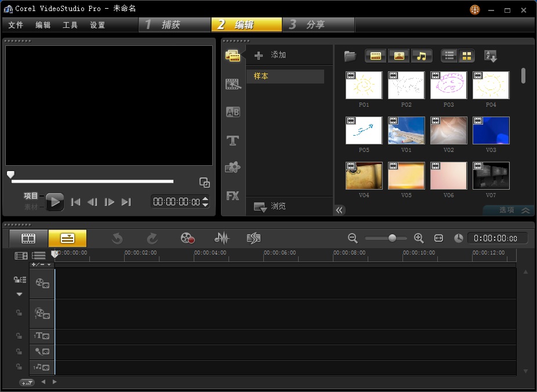Switch to the 分享 step tab
The width and height of the screenshot is (537, 392).
tap(317, 24)
